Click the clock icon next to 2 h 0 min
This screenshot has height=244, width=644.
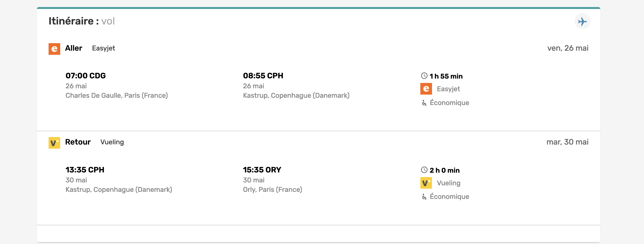(x=424, y=170)
